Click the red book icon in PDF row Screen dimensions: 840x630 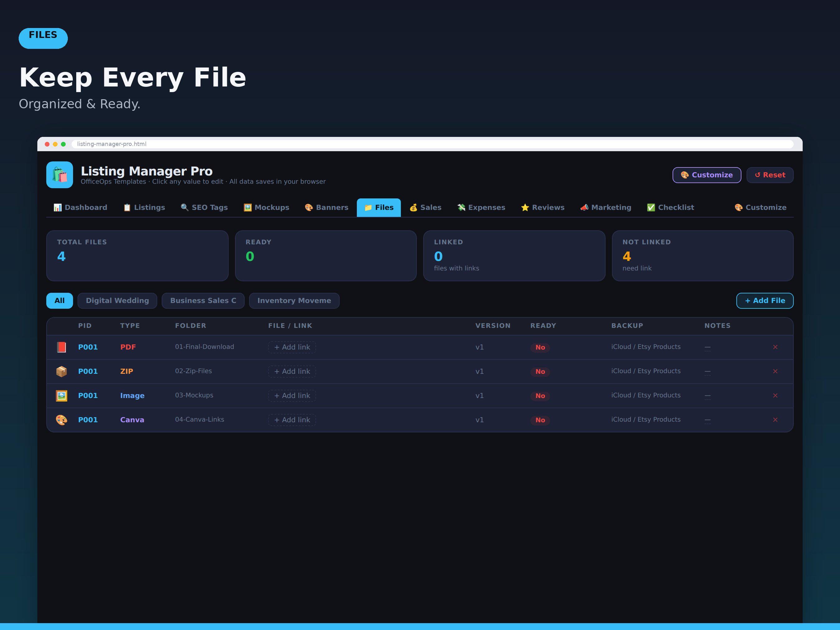(62, 347)
